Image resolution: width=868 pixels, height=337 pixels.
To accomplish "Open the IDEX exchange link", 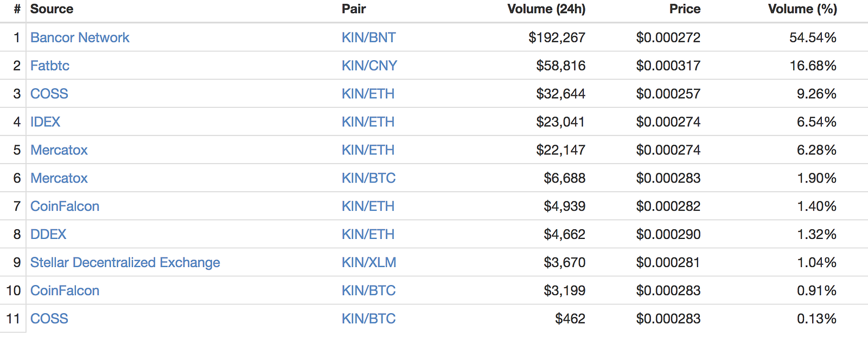I will tap(45, 122).
